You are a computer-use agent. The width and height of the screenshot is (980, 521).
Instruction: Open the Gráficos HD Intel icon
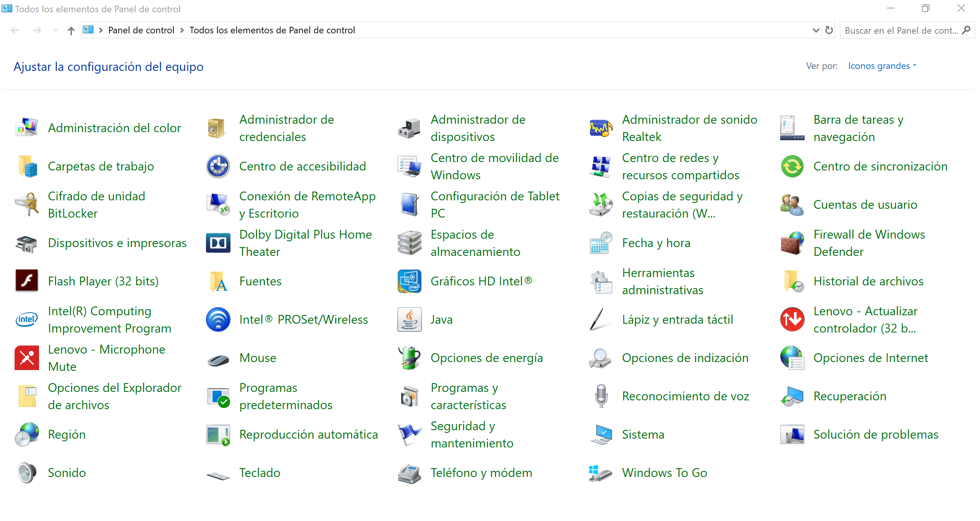click(x=409, y=281)
